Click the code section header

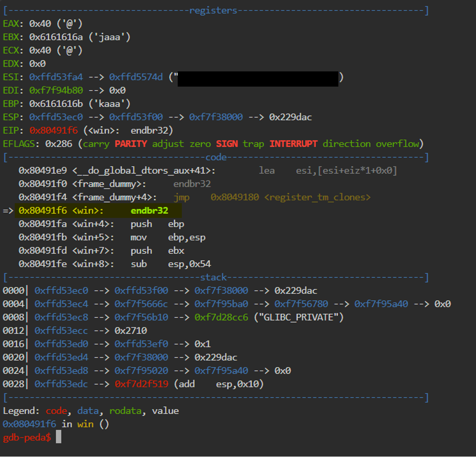click(216, 158)
